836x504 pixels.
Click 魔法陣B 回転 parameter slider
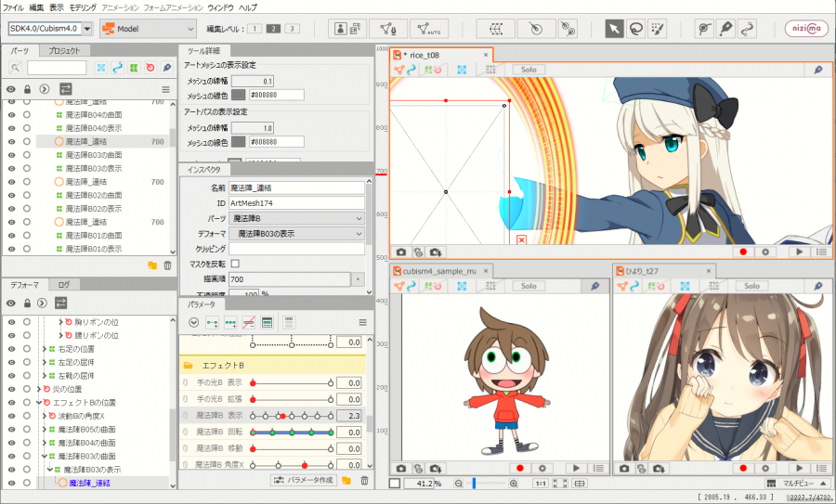pyautogui.click(x=292, y=433)
